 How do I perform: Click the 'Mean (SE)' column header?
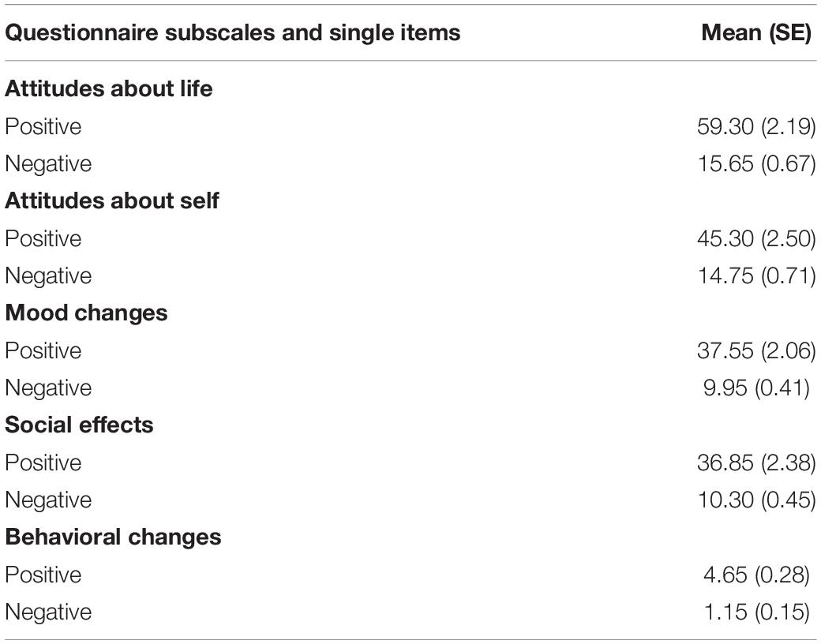pos(756,33)
